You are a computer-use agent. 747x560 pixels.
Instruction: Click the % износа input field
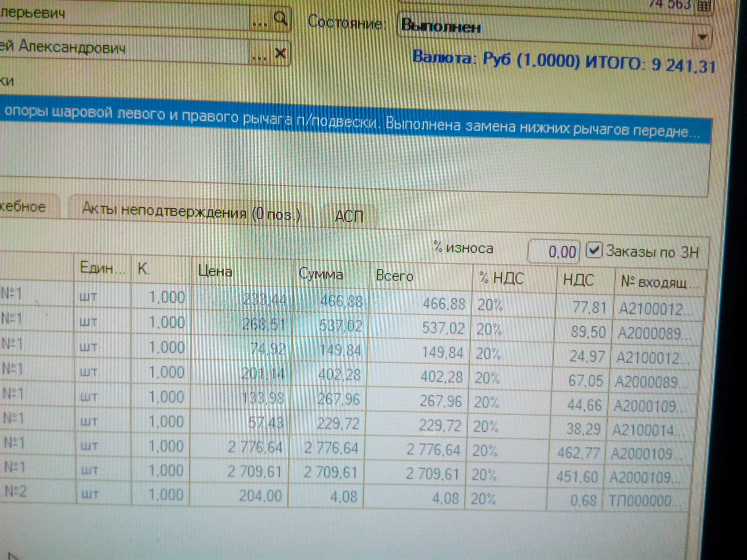coord(553,252)
